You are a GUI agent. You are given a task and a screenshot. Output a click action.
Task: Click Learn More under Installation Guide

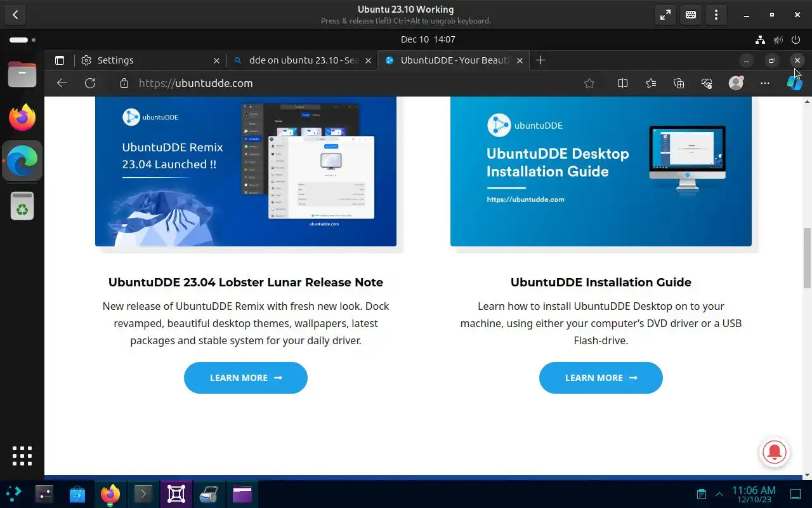(x=601, y=378)
